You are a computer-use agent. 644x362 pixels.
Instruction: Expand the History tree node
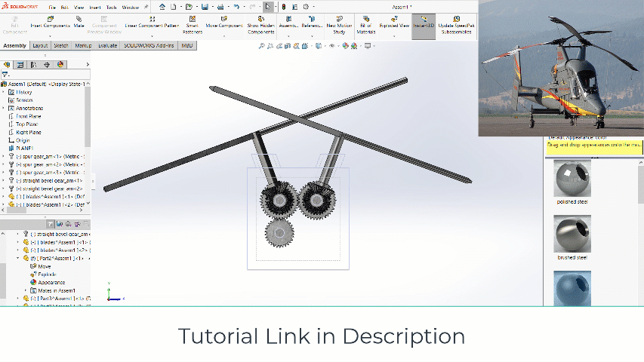[4, 92]
